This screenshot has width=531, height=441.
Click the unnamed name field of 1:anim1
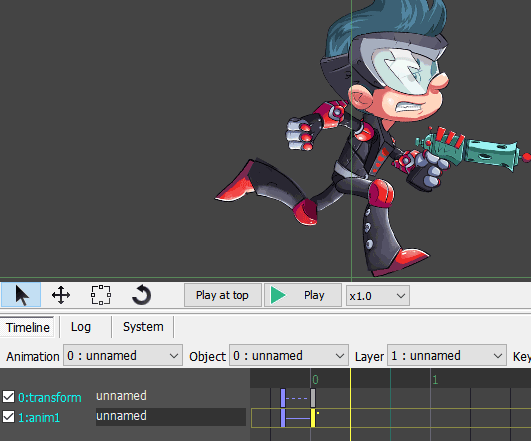click(x=171, y=417)
